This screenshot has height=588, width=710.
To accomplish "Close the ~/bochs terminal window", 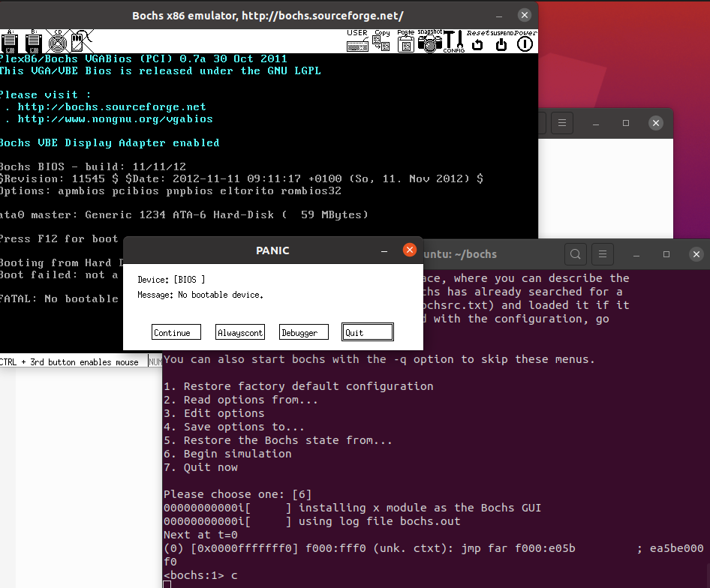I will [x=696, y=254].
